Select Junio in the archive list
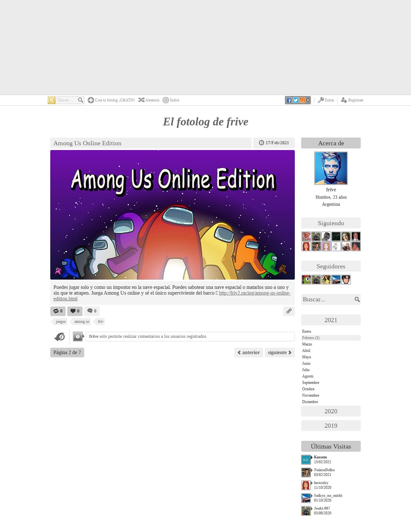Viewport: 411px width, 532px height. click(x=306, y=363)
